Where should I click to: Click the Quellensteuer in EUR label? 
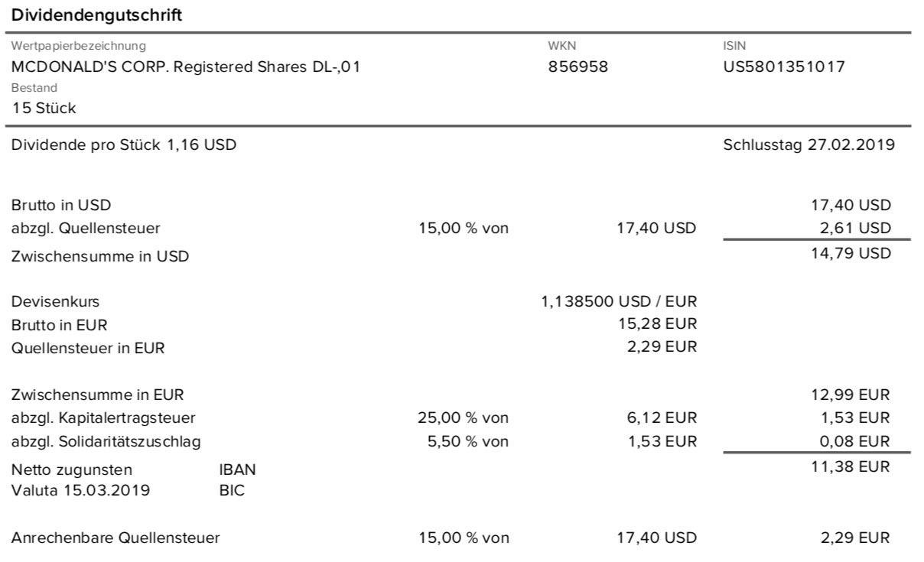click(88, 349)
